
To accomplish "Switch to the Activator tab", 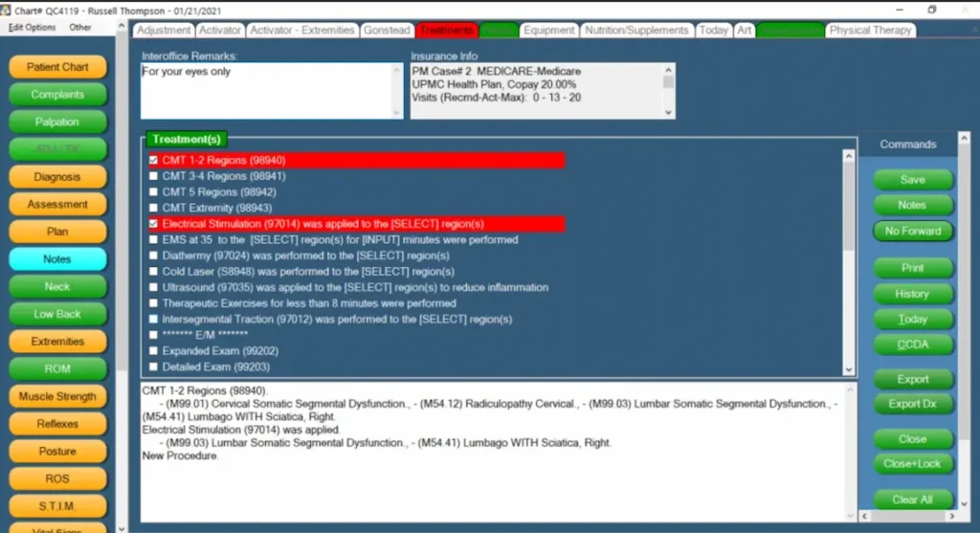I will tap(219, 30).
